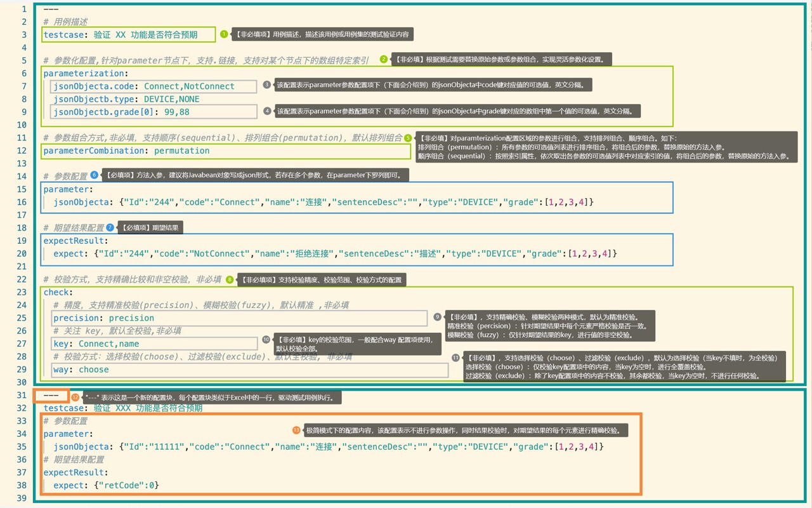Click the orange-boxed --- separator on line 31

tap(51, 395)
